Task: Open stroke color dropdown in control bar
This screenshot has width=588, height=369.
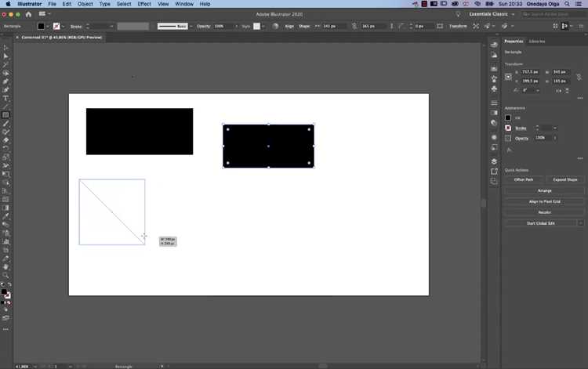Action: click(x=63, y=26)
